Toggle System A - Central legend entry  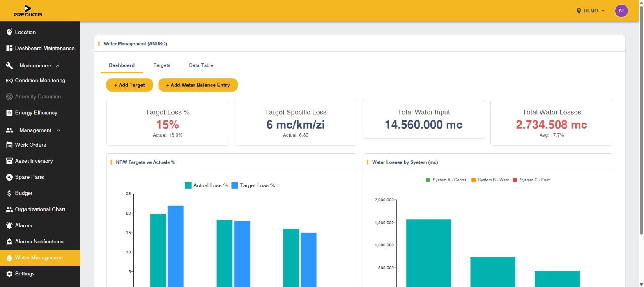(x=447, y=180)
